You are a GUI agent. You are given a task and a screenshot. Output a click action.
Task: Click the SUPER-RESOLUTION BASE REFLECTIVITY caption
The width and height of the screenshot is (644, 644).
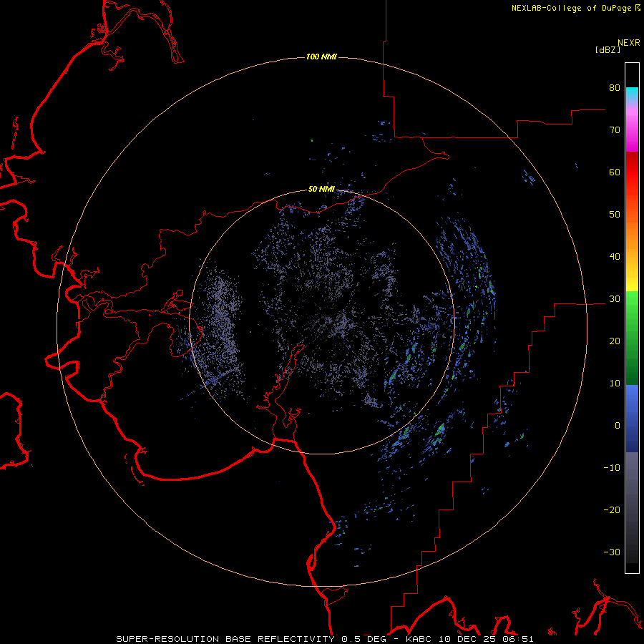225,639
